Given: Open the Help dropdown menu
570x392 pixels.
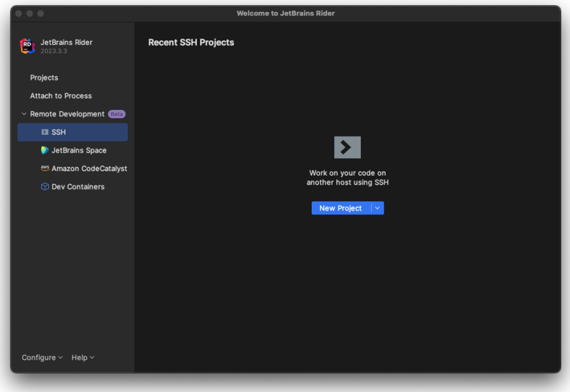Looking at the screenshot, I should click(80, 358).
